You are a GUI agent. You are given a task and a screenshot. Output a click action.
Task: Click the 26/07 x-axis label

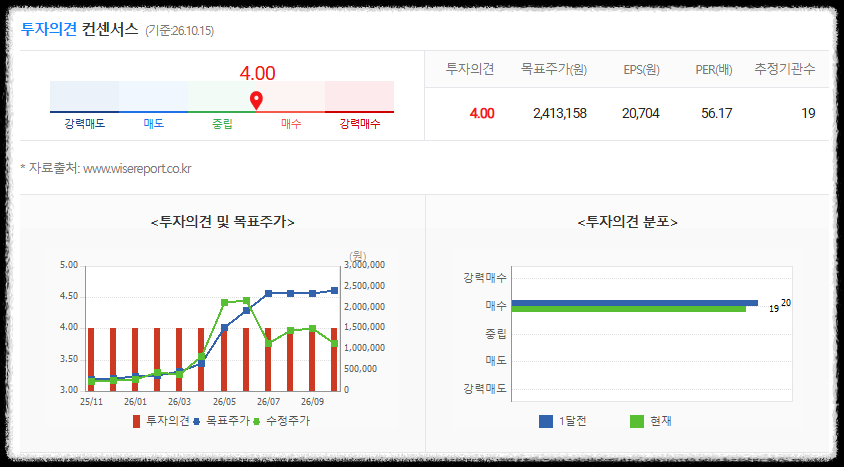(268, 401)
